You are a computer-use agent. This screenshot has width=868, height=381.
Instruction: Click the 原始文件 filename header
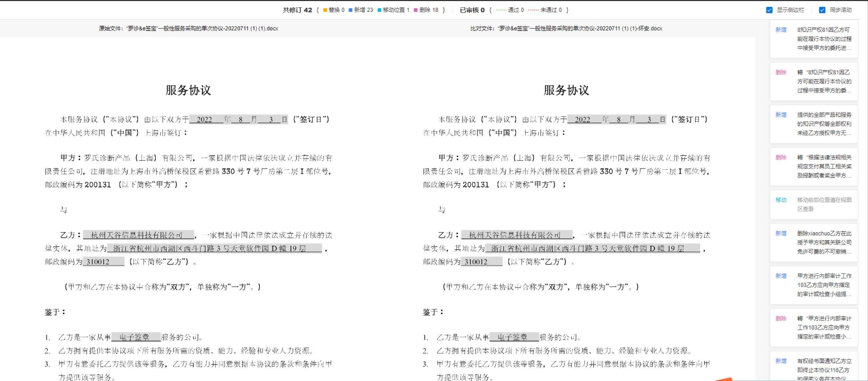coord(188,29)
